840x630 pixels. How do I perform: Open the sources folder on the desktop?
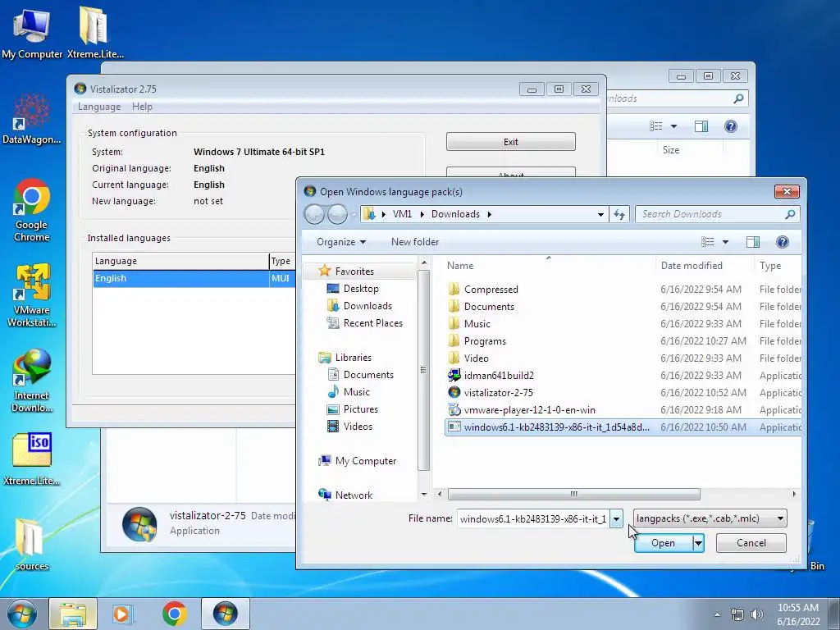tap(32, 545)
